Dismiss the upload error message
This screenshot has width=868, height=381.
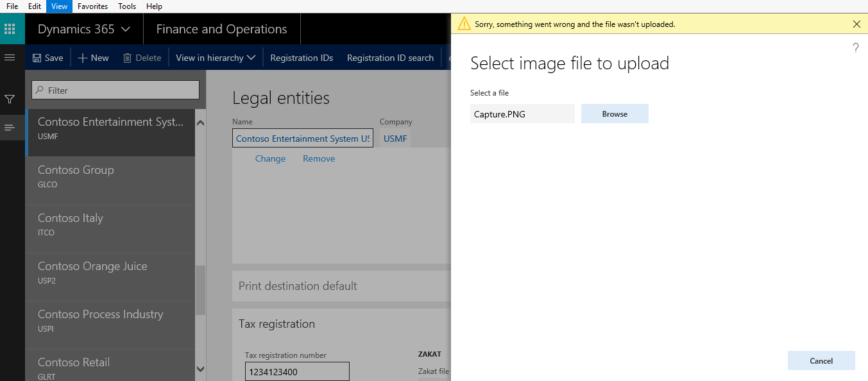pyautogui.click(x=856, y=24)
